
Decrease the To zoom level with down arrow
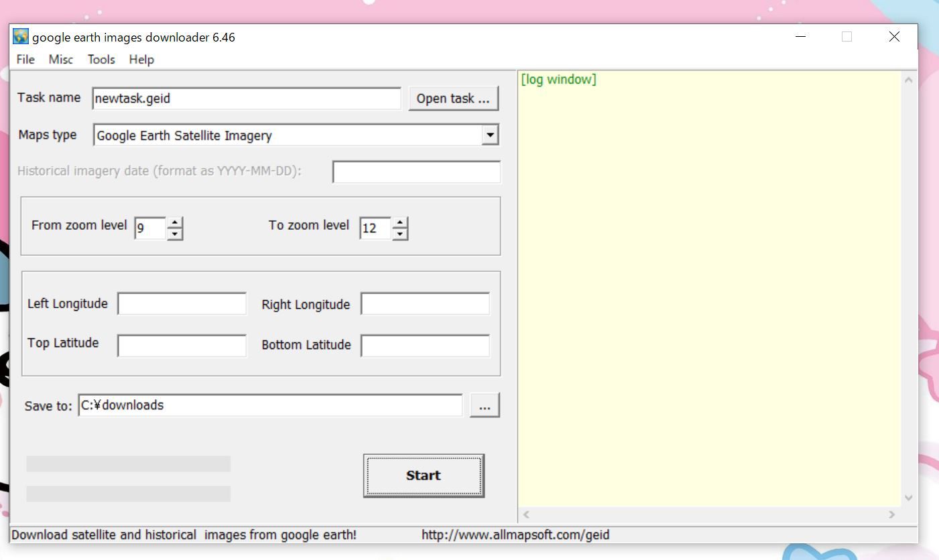[x=400, y=233]
